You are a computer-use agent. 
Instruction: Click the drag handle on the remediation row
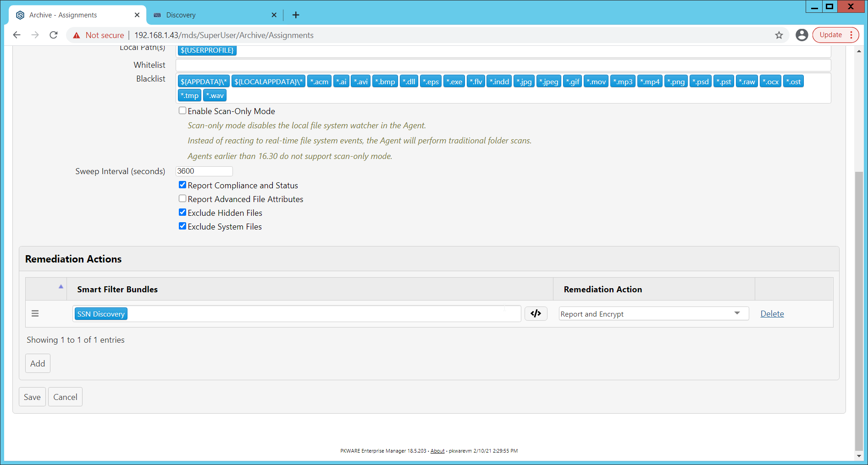(35, 313)
